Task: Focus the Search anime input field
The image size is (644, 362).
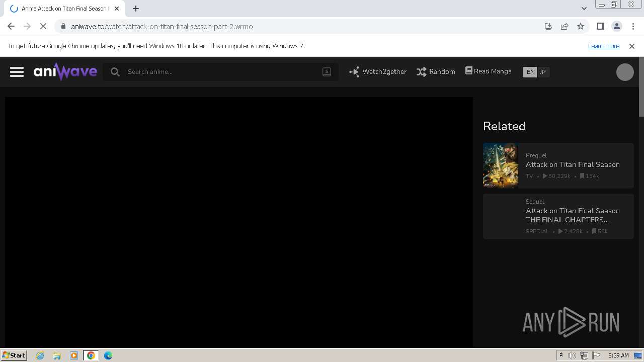Action: [x=221, y=72]
